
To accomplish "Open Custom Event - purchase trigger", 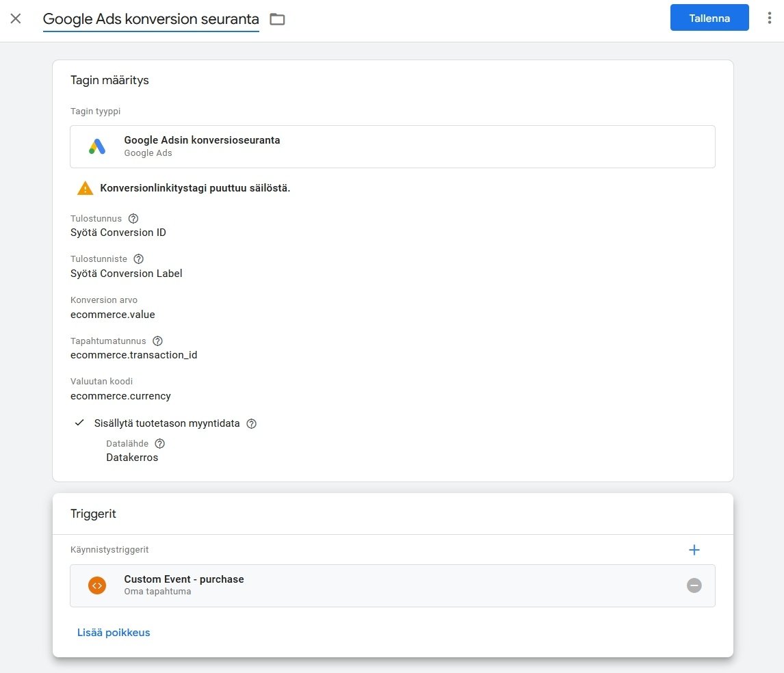I will click(x=393, y=586).
